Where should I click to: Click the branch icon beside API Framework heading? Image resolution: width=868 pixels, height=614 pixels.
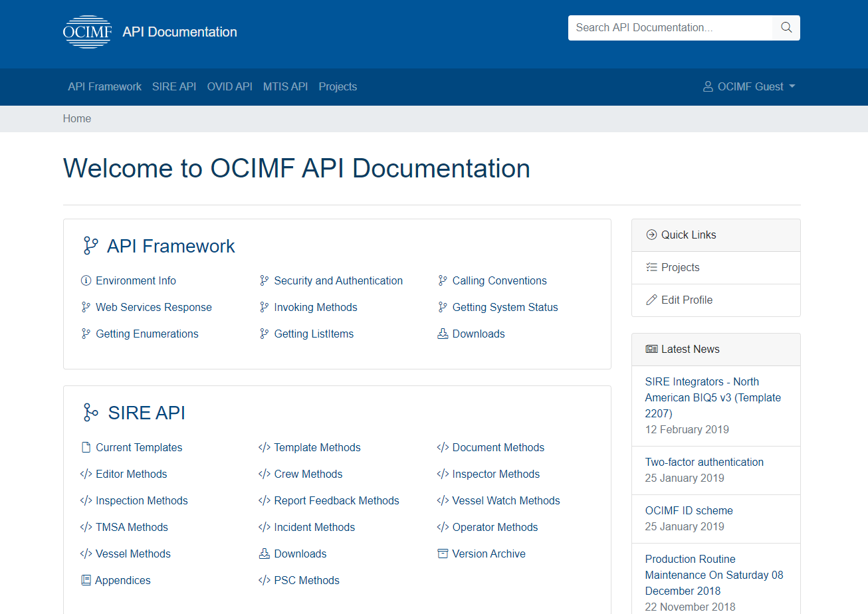(90, 246)
